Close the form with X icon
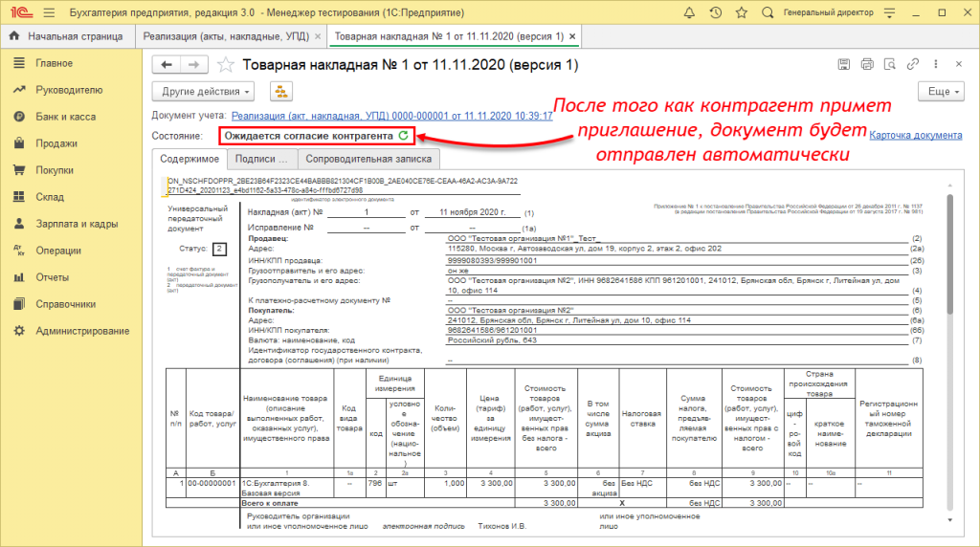Screen dimensions: 980x547 [x=959, y=64]
